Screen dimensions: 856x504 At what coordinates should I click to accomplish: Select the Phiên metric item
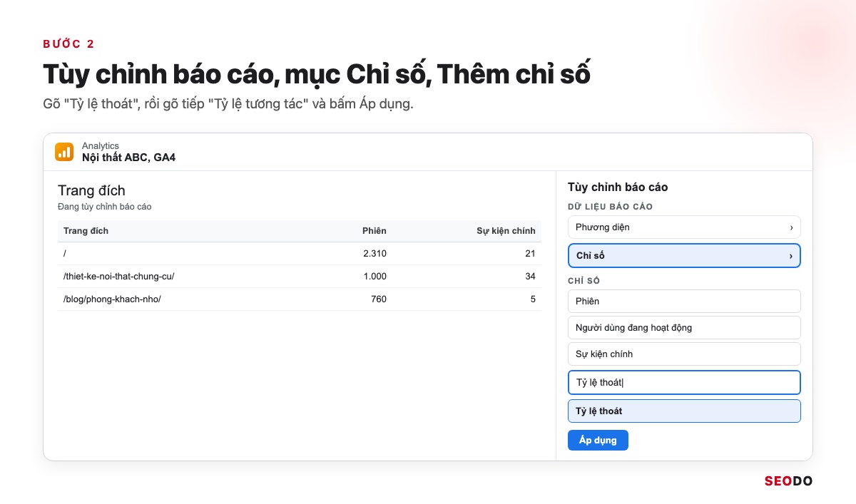click(684, 302)
